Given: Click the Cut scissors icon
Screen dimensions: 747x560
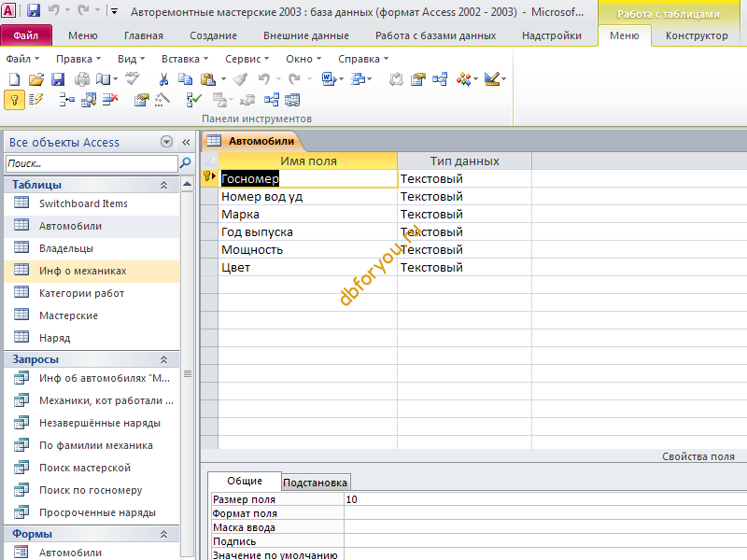Looking at the screenshot, I should 163,79.
